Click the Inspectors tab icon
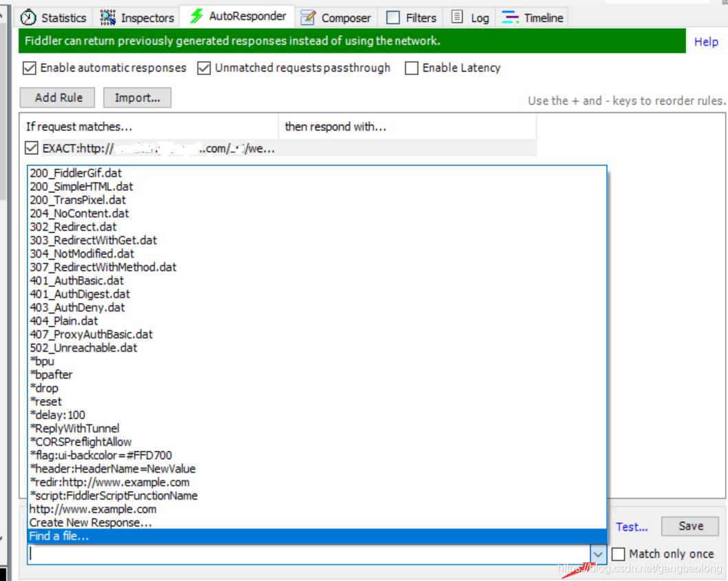Viewport: 728px width, 581px height. (x=107, y=18)
